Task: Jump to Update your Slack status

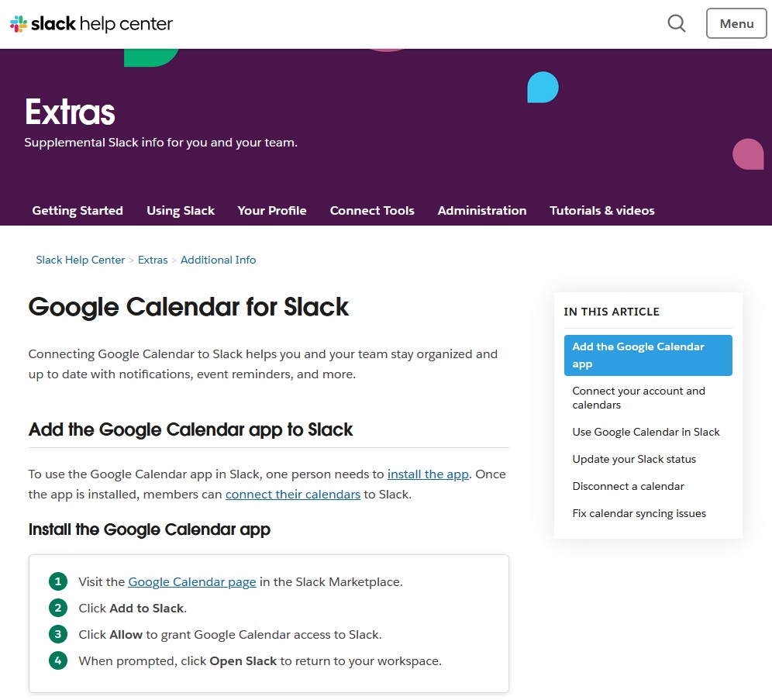Action: coord(634,459)
